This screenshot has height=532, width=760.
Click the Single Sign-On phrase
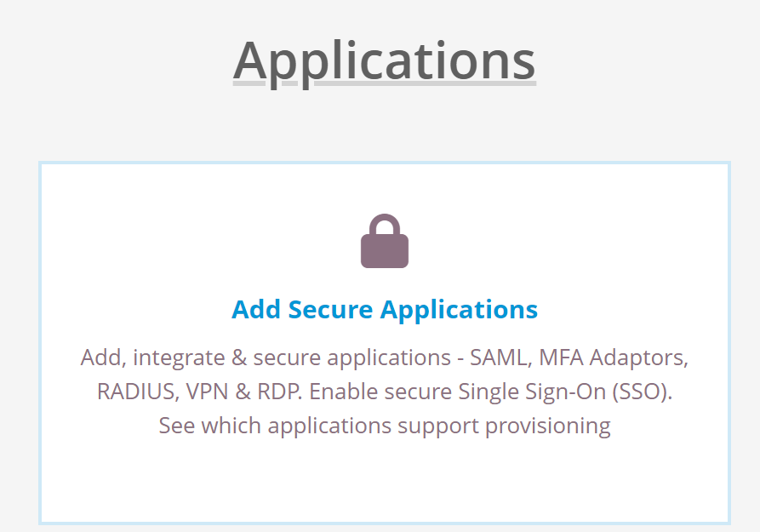[532, 392]
